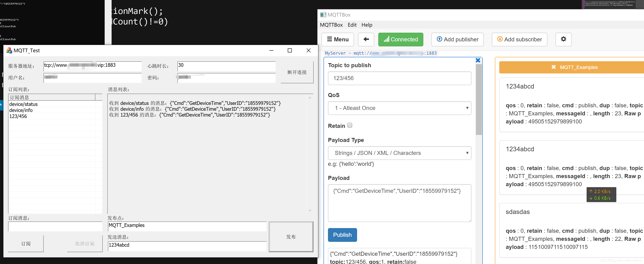Toggle the Retain checkbox
The image size is (644, 264).
coord(350,125)
